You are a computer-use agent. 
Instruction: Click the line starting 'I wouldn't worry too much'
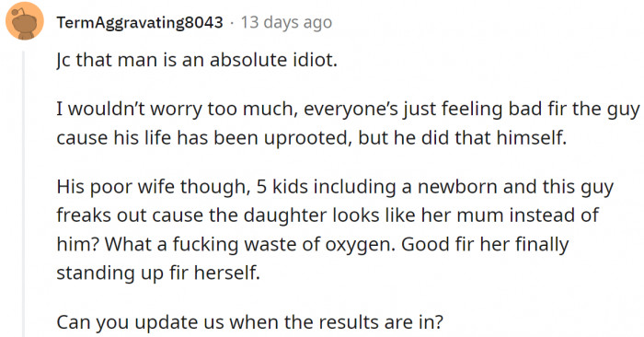click(348, 110)
